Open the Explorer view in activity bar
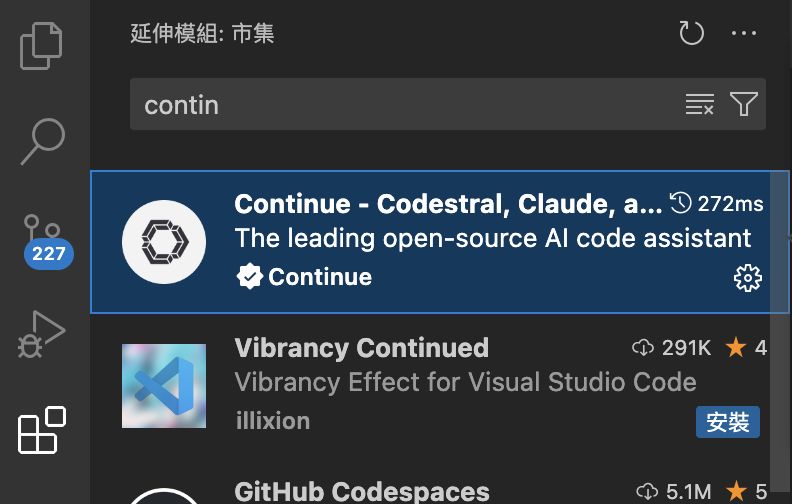 pyautogui.click(x=42, y=47)
